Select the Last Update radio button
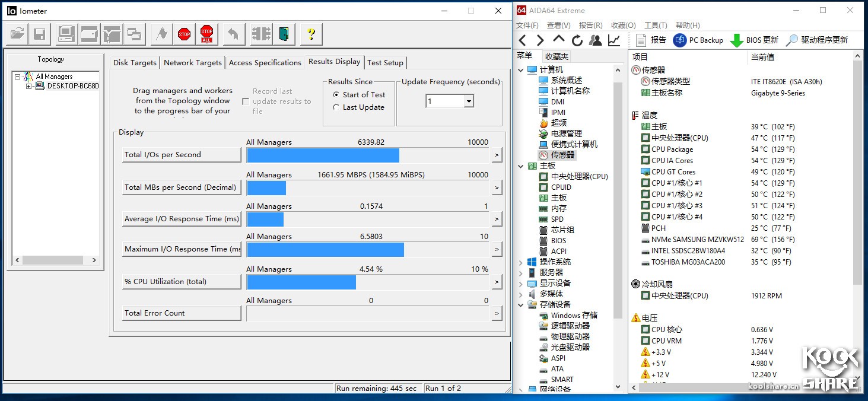The height and width of the screenshot is (401, 868). (336, 107)
